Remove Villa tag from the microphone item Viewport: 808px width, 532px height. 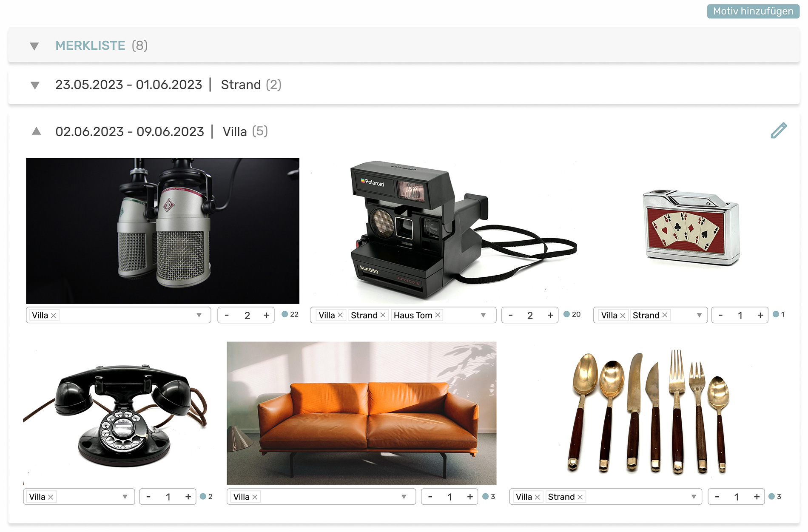54,316
